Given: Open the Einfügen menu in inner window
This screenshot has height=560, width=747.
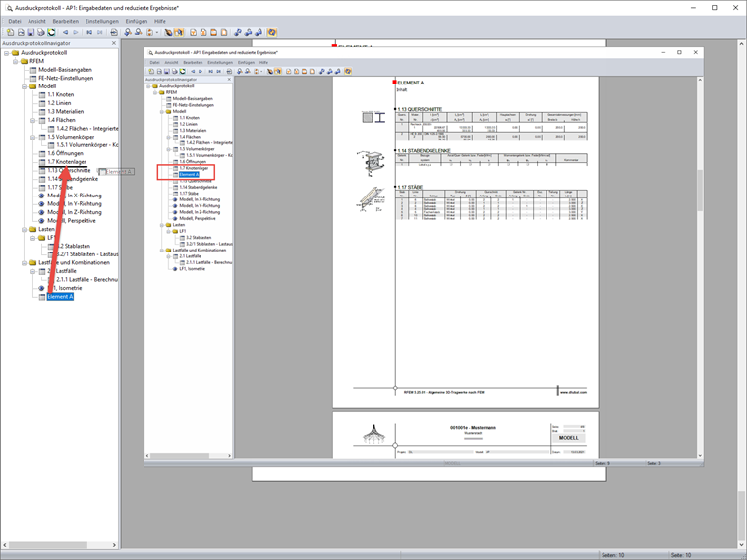Looking at the screenshot, I should pyautogui.click(x=246, y=62).
